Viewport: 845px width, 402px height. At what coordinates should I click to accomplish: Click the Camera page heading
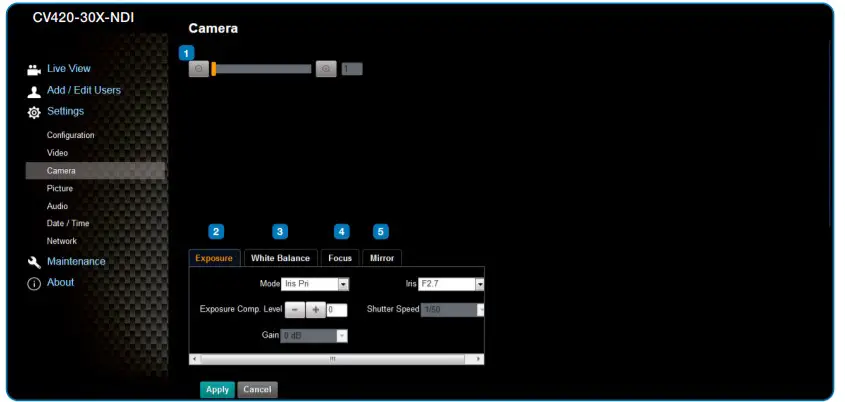click(x=213, y=29)
